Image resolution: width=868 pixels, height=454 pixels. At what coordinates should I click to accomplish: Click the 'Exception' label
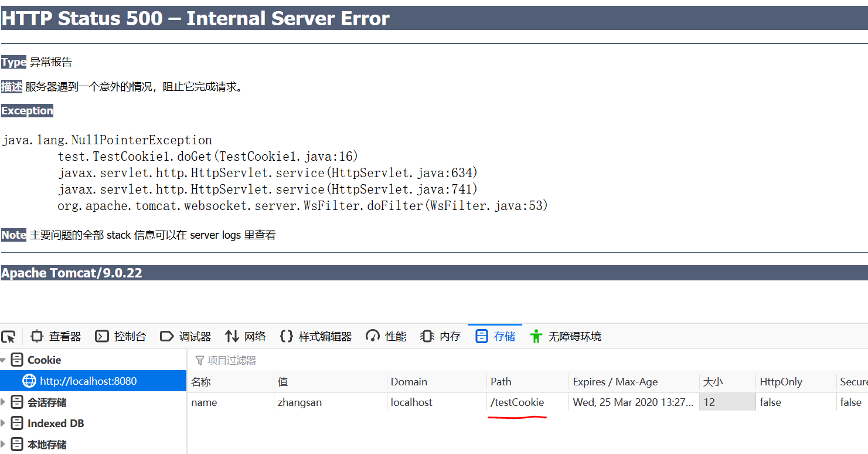[27, 111]
